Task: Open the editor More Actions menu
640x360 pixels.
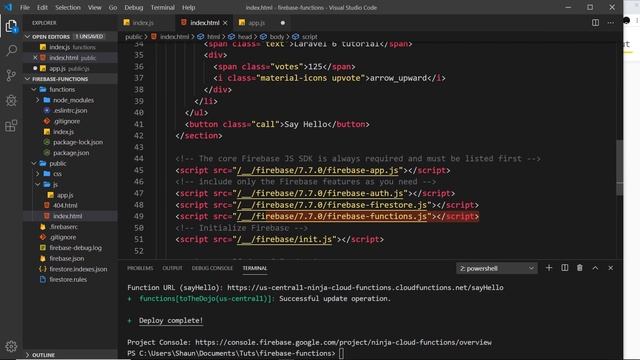Action: click(611, 23)
